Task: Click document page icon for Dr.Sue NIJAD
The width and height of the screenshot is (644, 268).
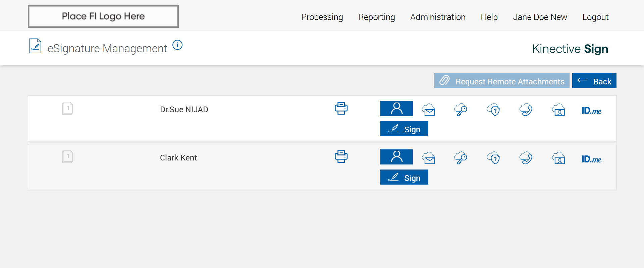Action: (x=67, y=109)
